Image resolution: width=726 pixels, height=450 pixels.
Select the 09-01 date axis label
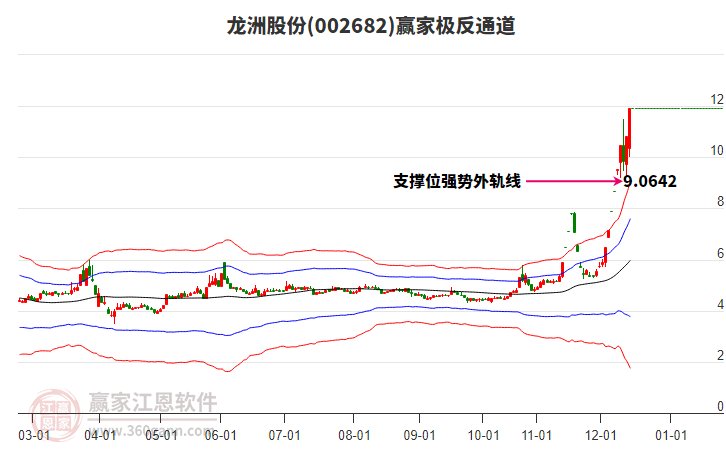point(419,436)
